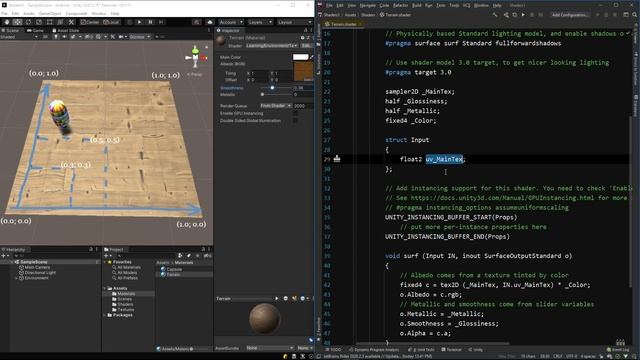Expand the Packages folder in Project
This screenshot has width=640, height=360.
pos(105,315)
